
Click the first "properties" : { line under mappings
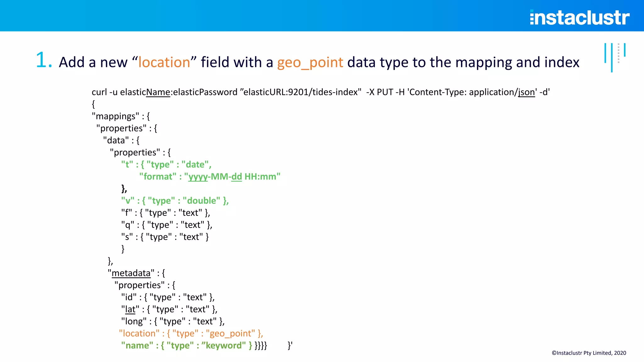click(127, 128)
